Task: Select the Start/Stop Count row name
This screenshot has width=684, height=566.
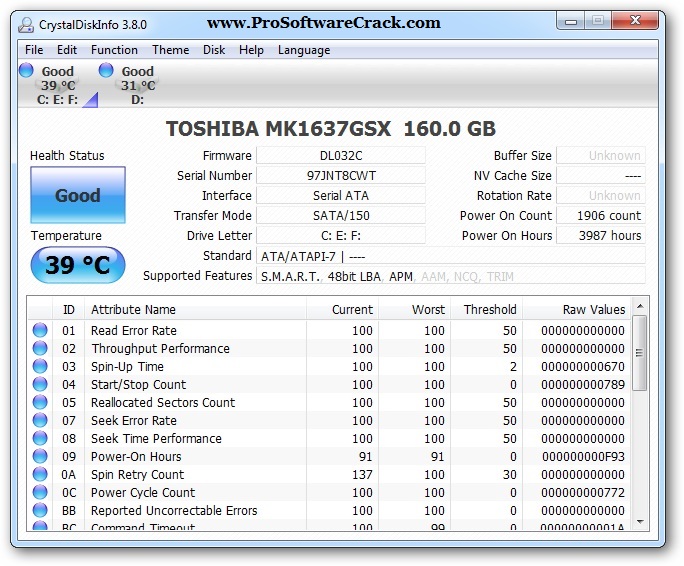Action: point(138,384)
